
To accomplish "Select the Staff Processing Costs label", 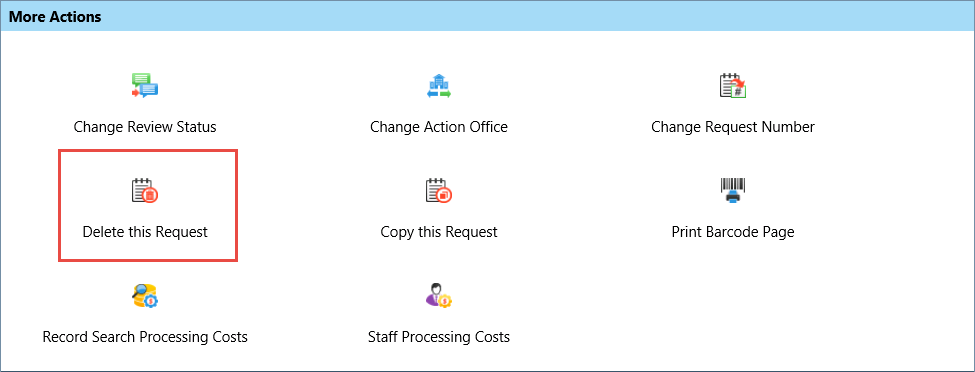I will [438, 337].
